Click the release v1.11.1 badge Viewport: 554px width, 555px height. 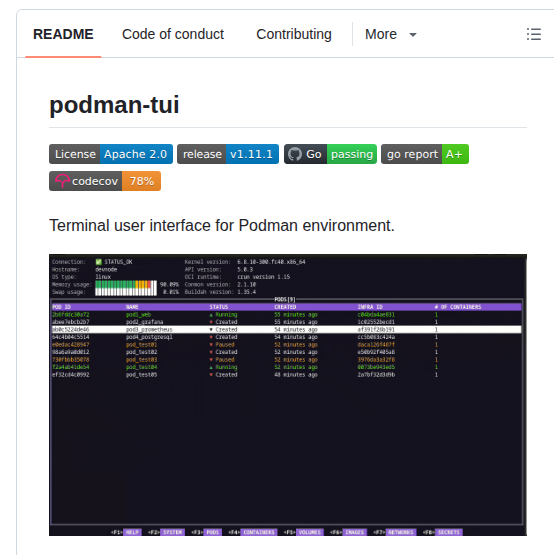pyautogui.click(x=228, y=154)
